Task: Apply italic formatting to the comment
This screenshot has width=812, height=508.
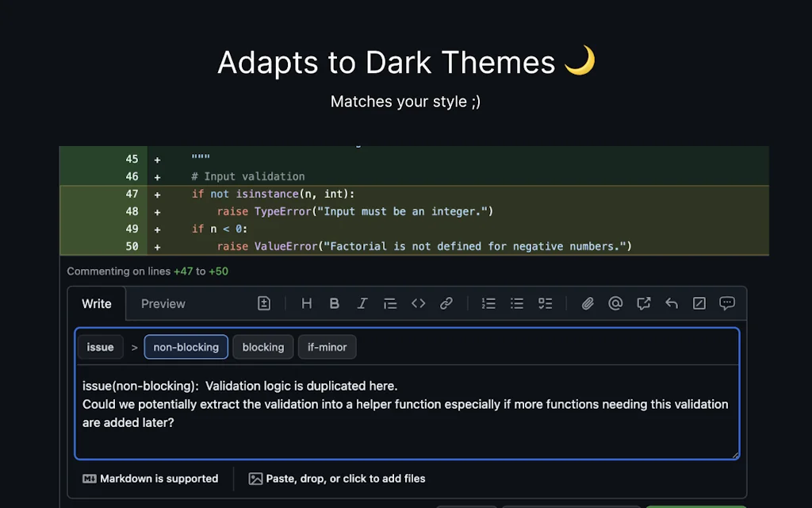Action: point(362,303)
